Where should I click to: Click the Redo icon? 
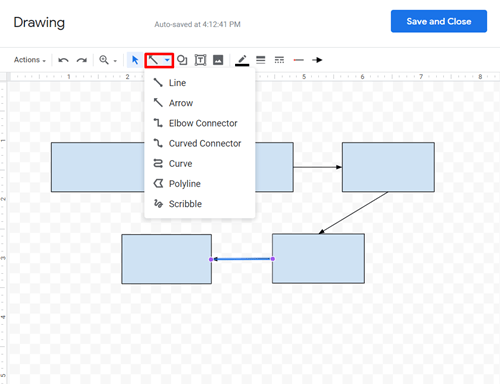82,60
